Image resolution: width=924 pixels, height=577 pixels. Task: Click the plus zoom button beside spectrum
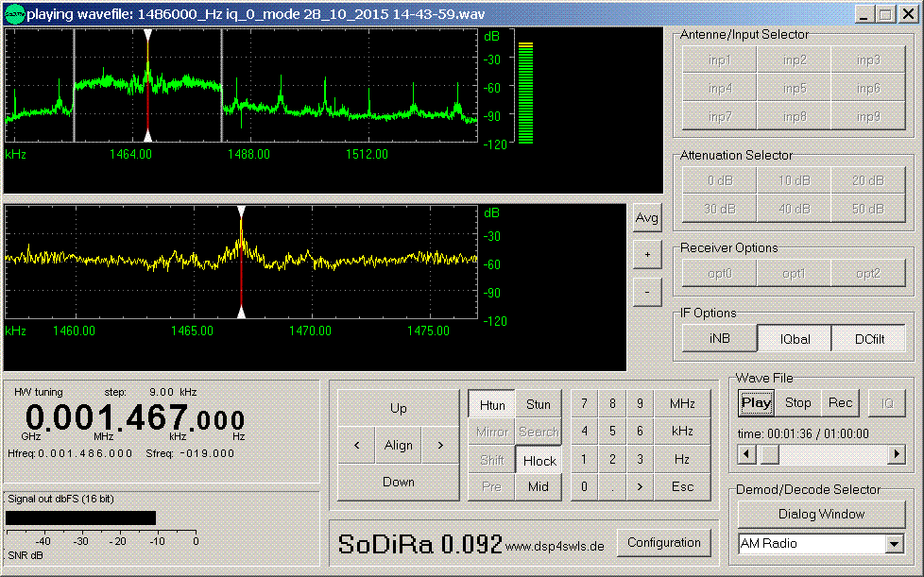647,255
